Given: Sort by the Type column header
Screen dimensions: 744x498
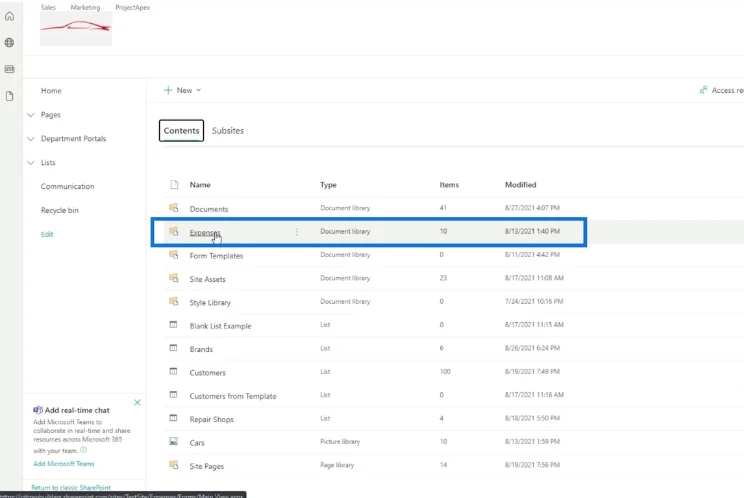Looking at the screenshot, I should 328,184.
